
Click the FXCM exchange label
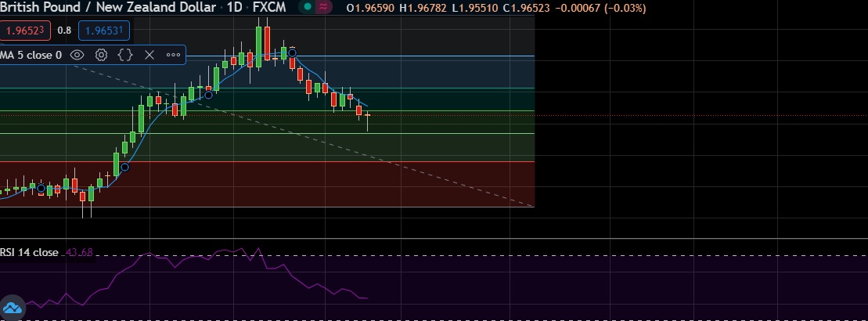[x=269, y=7]
